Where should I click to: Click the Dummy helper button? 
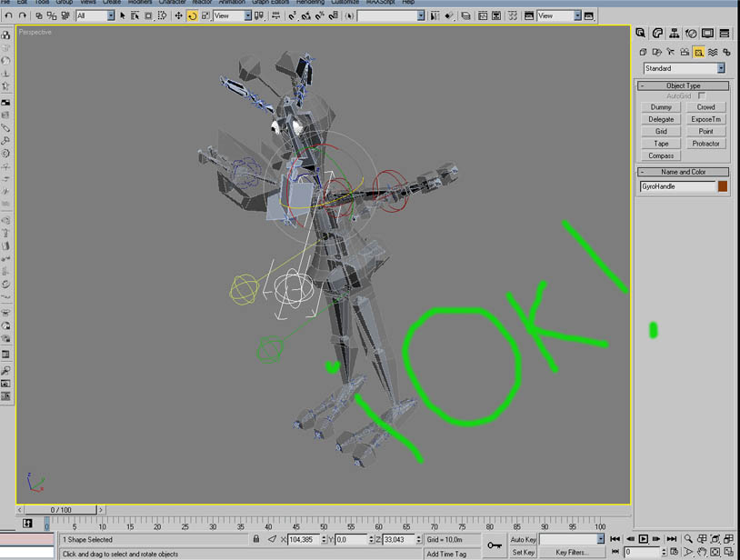click(x=661, y=107)
